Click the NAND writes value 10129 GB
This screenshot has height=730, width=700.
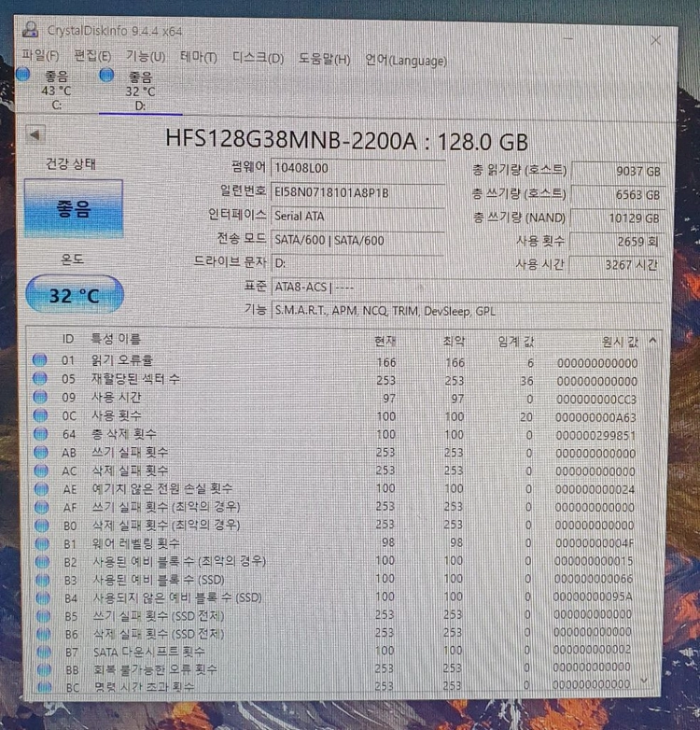(x=617, y=218)
